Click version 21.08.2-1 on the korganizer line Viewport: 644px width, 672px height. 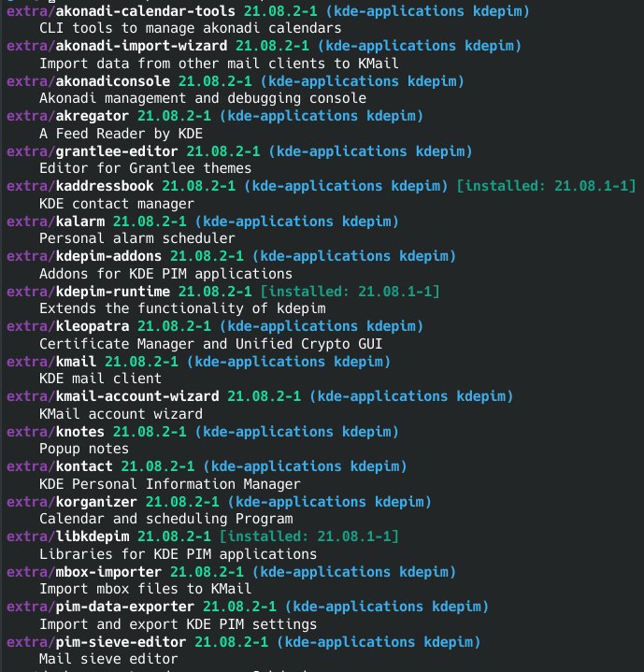click(x=182, y=501)
